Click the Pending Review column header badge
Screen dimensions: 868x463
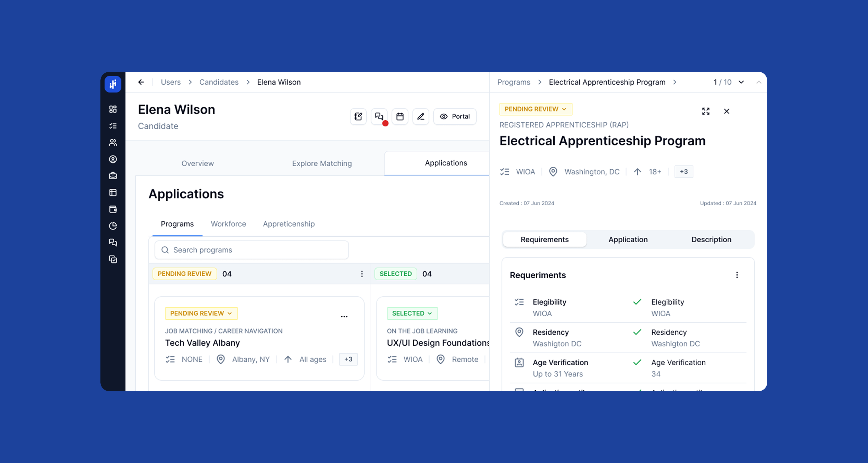click(184, 274)
